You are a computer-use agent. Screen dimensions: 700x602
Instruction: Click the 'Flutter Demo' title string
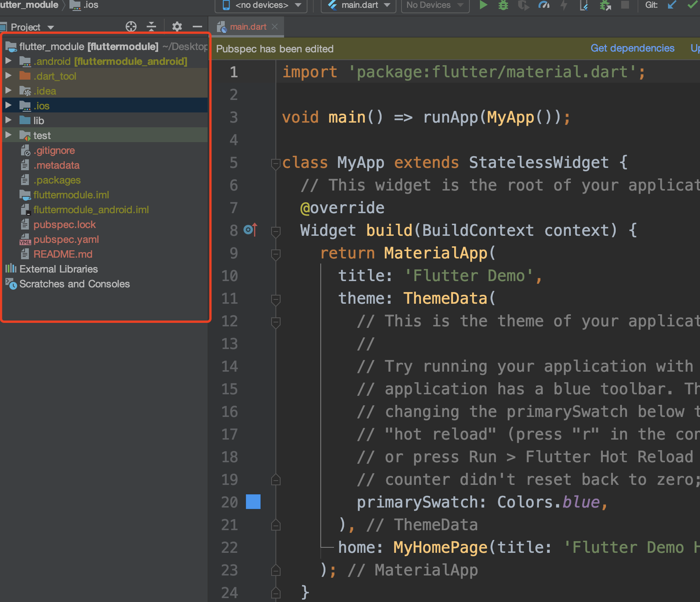coord(469,276)
